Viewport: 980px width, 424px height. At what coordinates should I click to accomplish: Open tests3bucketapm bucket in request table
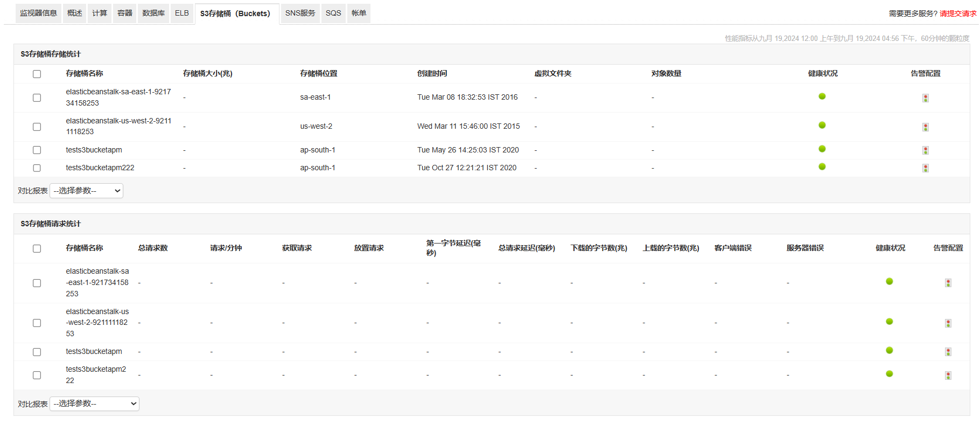coord(94,351)
